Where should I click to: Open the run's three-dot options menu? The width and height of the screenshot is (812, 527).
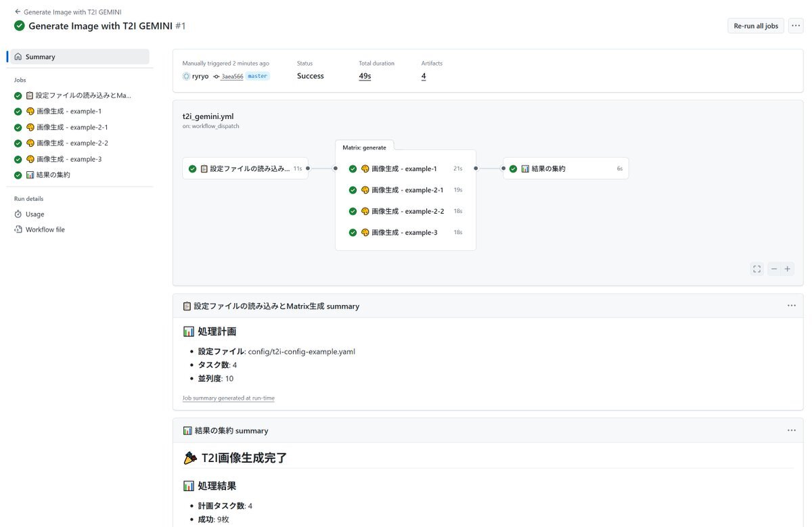[796, 26]
